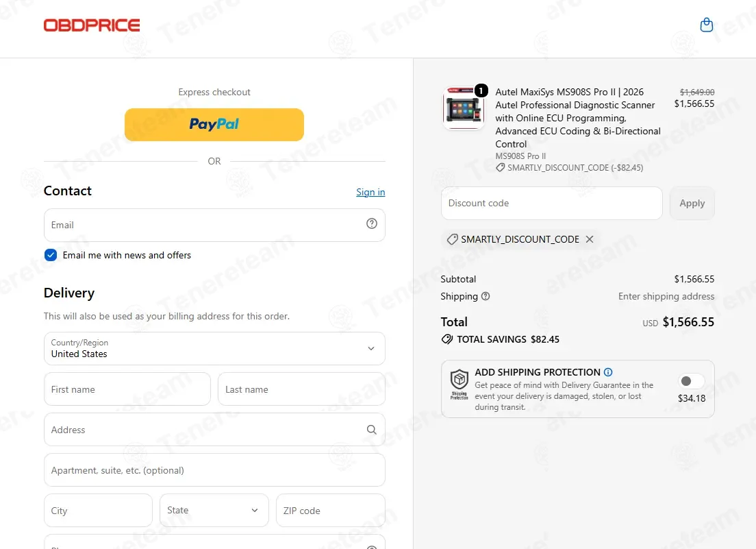Remove the SMARTLY_DISCOUNT_CODE tag with X

pos(589,239)
